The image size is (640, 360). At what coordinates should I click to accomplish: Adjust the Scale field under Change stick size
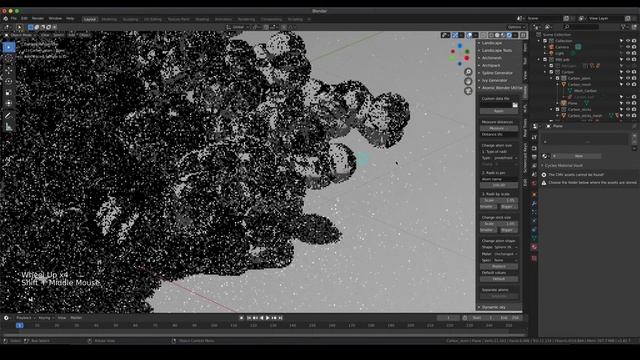coord(499,224)
